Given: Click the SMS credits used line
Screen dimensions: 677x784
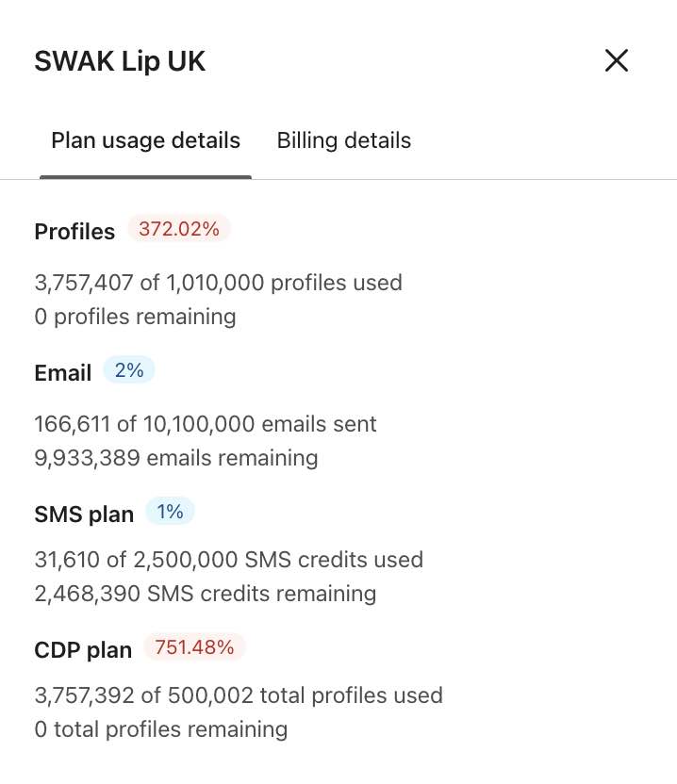Looking at the screenshot, I should pyautogui.click(x=228, y=559).
